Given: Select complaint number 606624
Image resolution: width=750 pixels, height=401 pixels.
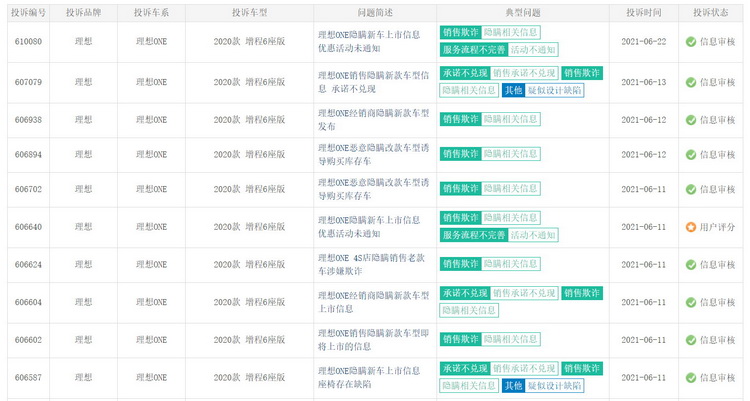Looking at the screenshot, I should click(x=28, y=265).
